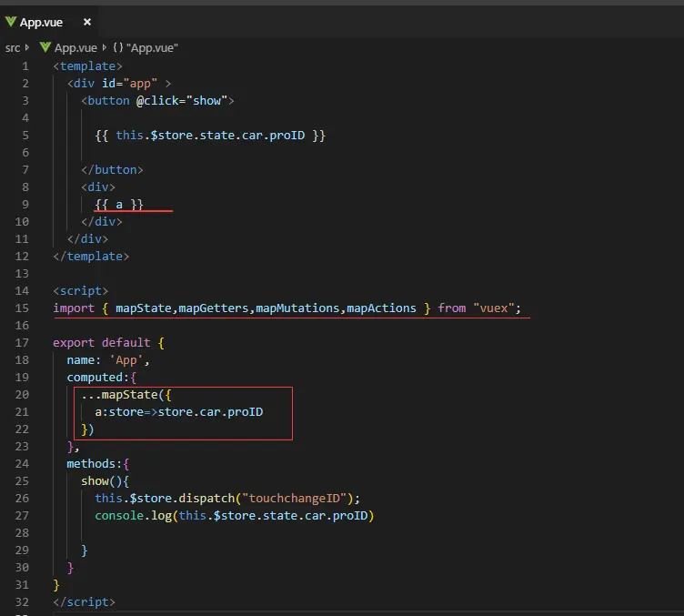Click the closing </button> tag
The image size is (684, 616).
tap(112, 170)
